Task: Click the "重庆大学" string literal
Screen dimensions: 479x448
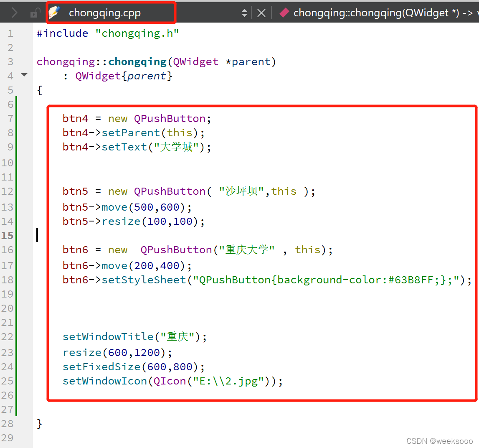Action: [247, 250]
